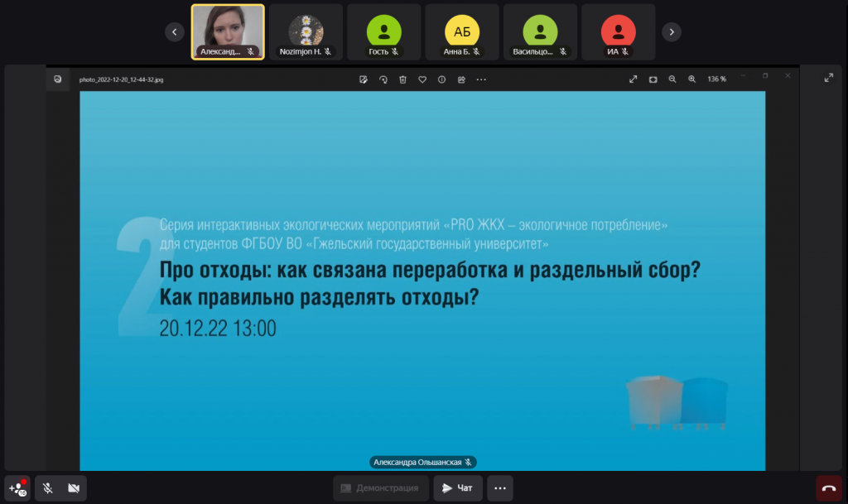Hang up with the red end-call button
The height and width of the screenshot is (504, 848).
pos(828,488)
